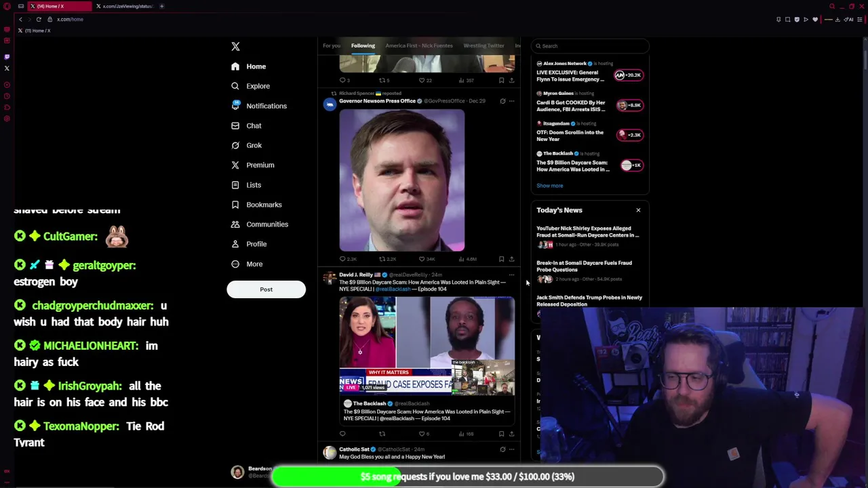
Task: Open the Nick Shirley daycare fraud news story
Action: pyautogui.click(x=589, y=236)
